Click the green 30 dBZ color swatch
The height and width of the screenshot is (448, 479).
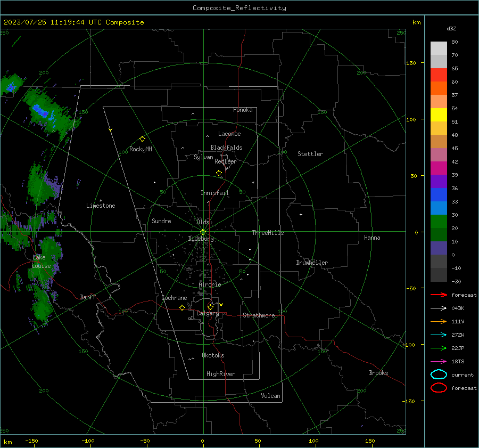439,221
